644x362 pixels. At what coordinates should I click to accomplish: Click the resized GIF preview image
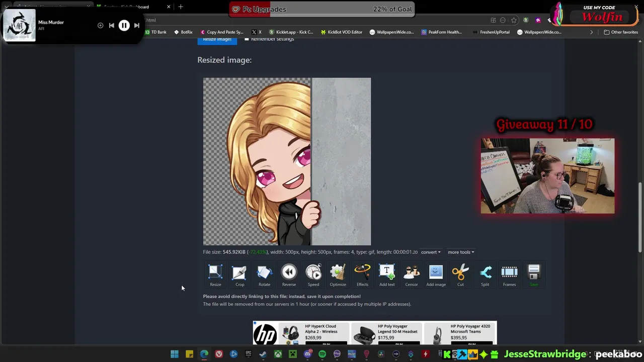pyautogui.click(x=287, y=161)
